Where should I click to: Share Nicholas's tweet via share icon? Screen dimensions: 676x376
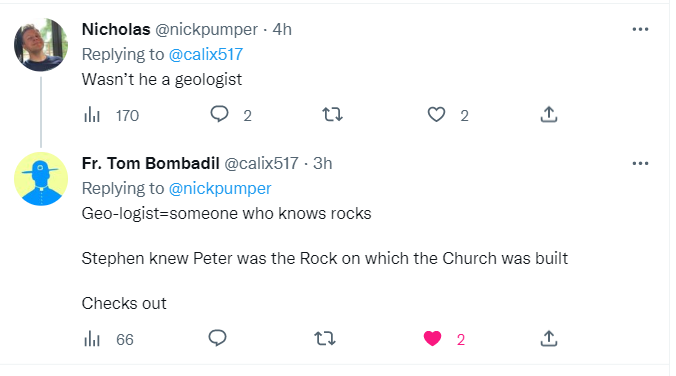coord(549,114)
